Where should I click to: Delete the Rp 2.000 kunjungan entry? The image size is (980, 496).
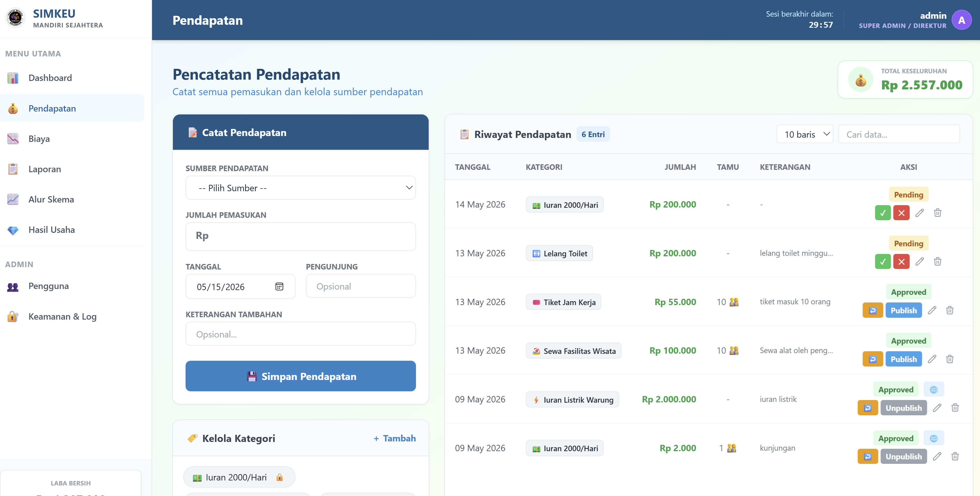click(955, 456)
